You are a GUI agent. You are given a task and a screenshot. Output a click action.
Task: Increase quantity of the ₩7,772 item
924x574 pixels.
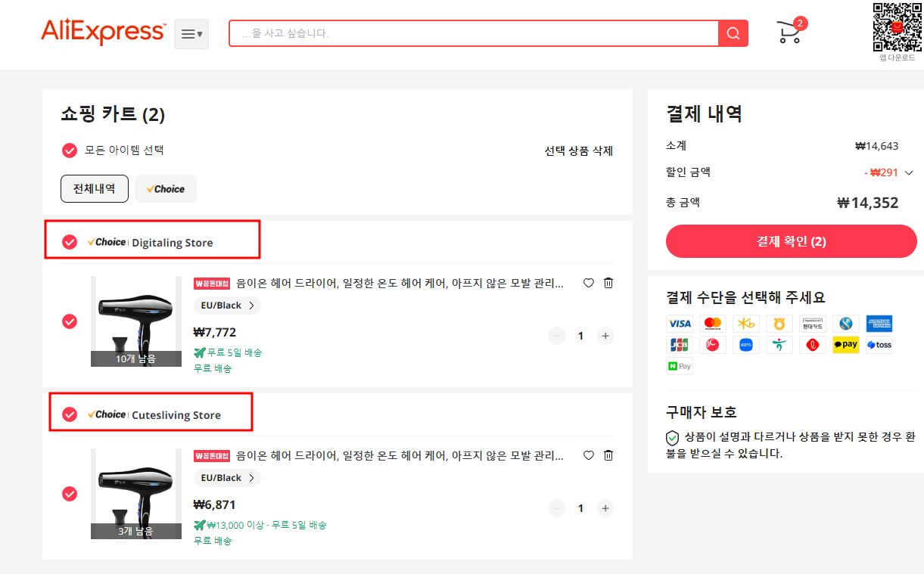pos(605,336)
